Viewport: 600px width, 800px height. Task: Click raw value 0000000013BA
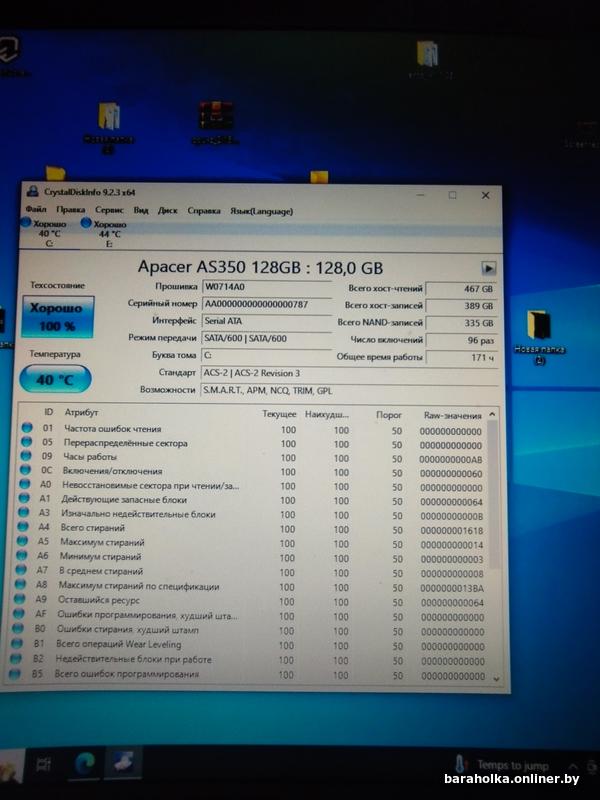point(452,588)
